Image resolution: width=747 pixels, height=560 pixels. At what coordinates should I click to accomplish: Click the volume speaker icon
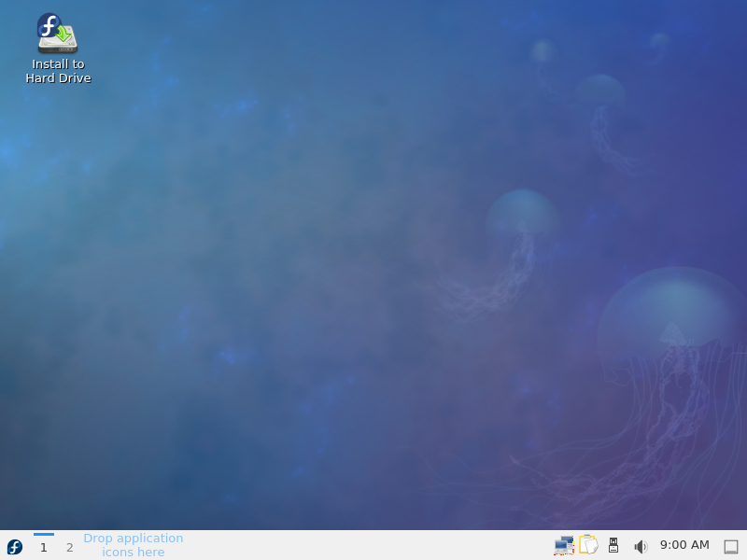(x=640, y=547)
